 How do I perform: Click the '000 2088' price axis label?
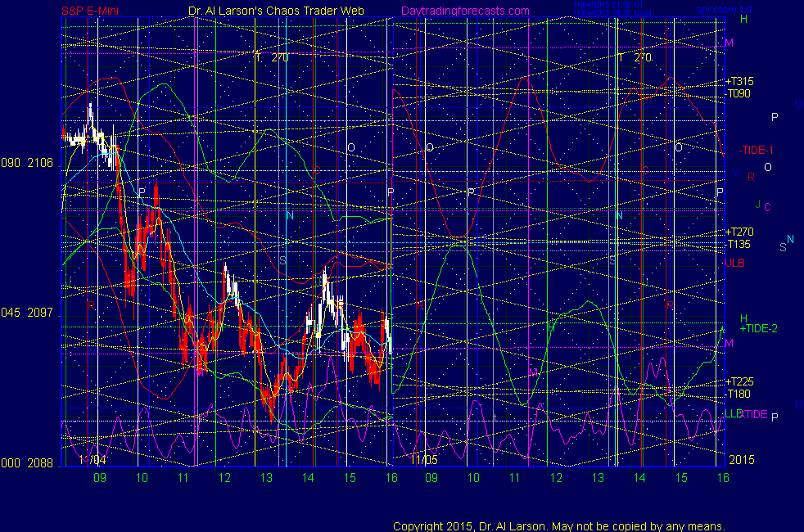point(27,462)
